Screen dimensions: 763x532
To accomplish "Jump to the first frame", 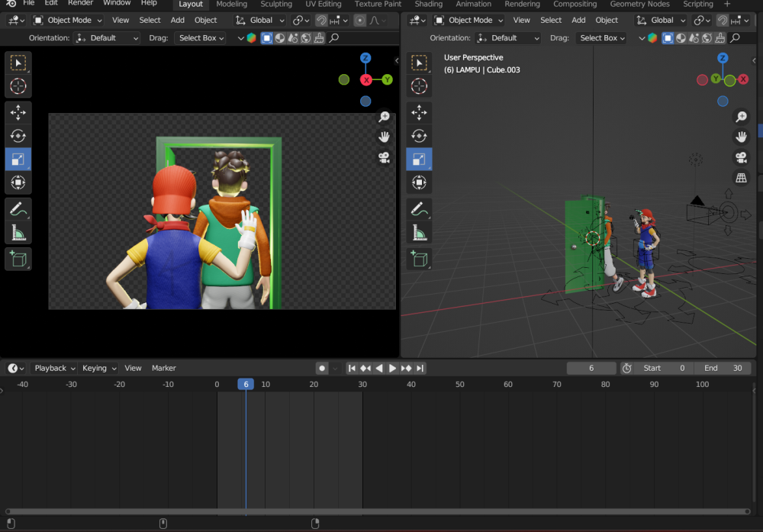I will (x=351, y=369).
